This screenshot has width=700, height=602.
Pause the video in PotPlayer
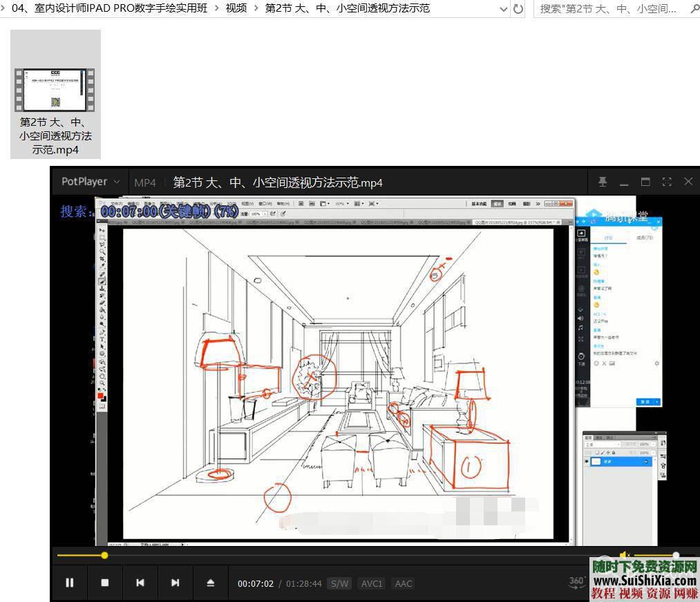coord(70,583)
